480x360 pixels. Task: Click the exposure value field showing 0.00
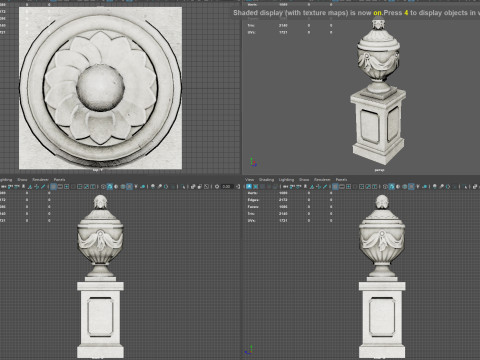click(x=227, y=187)
